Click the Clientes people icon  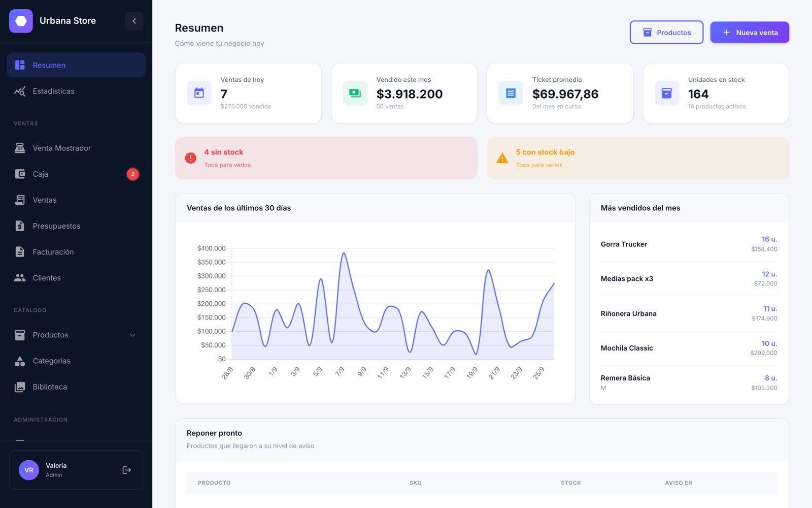point(20,277)
